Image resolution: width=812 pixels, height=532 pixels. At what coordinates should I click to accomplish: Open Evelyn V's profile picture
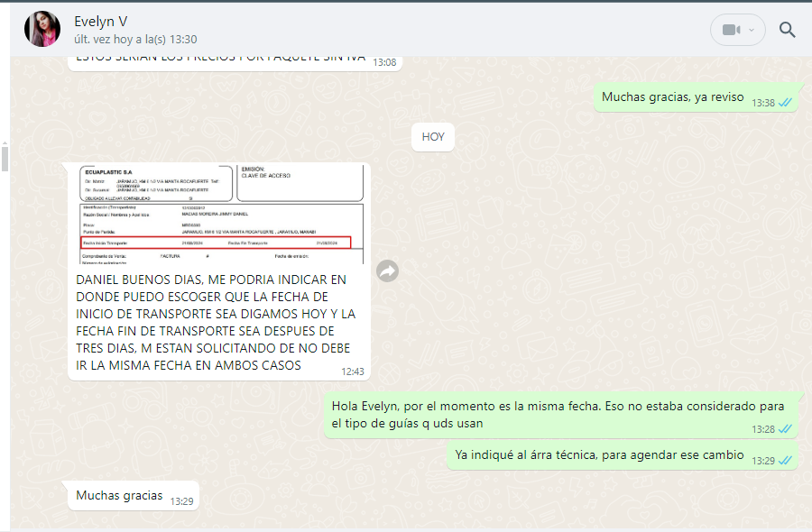click(42, 30)
